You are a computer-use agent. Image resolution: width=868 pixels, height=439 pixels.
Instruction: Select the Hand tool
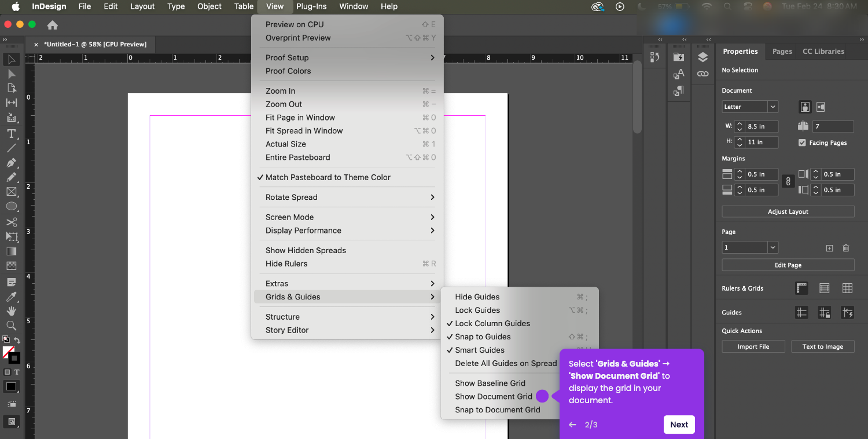pyautogui.click(x=11, y=311)
